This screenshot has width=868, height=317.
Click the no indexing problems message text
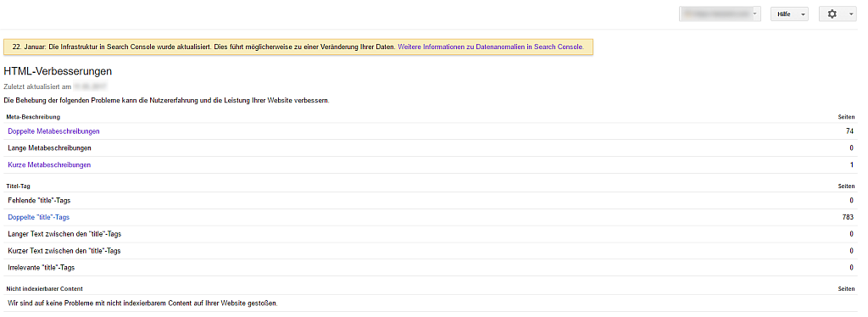pos(142,303)
